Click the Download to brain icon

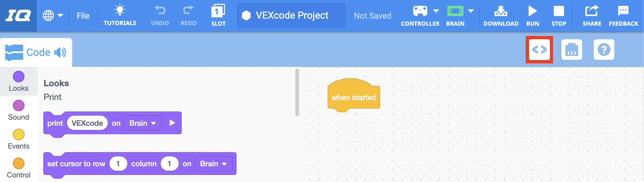[x=501, y=12]
